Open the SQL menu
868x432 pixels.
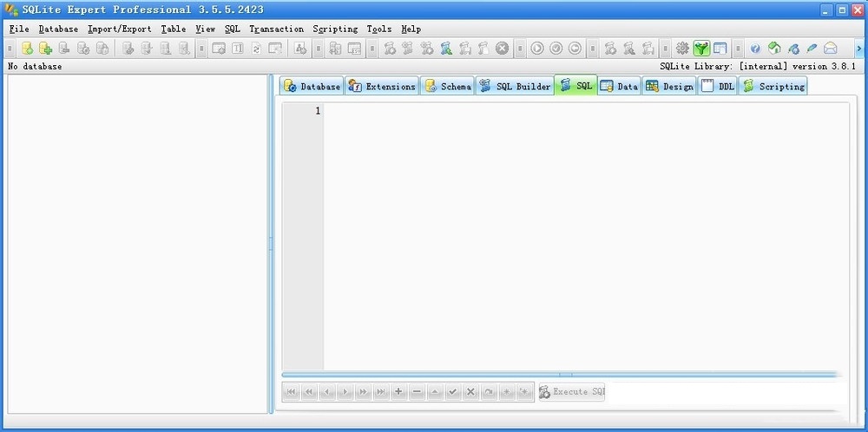point(233,29)
